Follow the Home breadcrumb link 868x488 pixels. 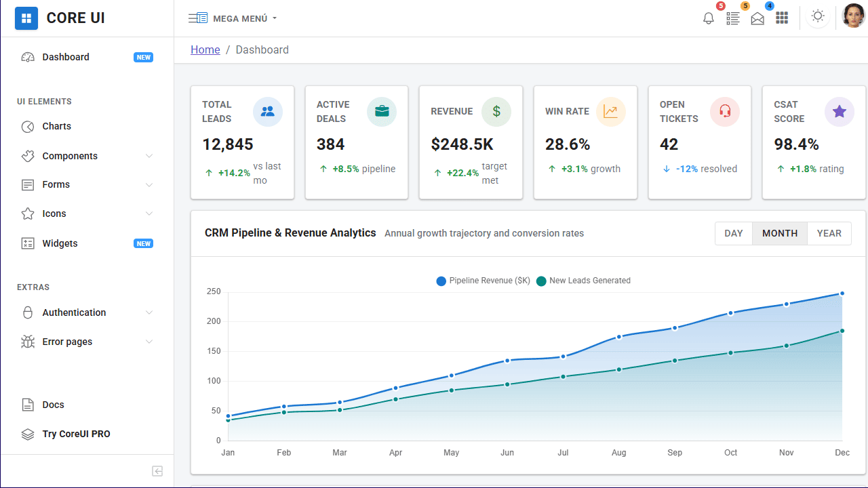(205, 49)
